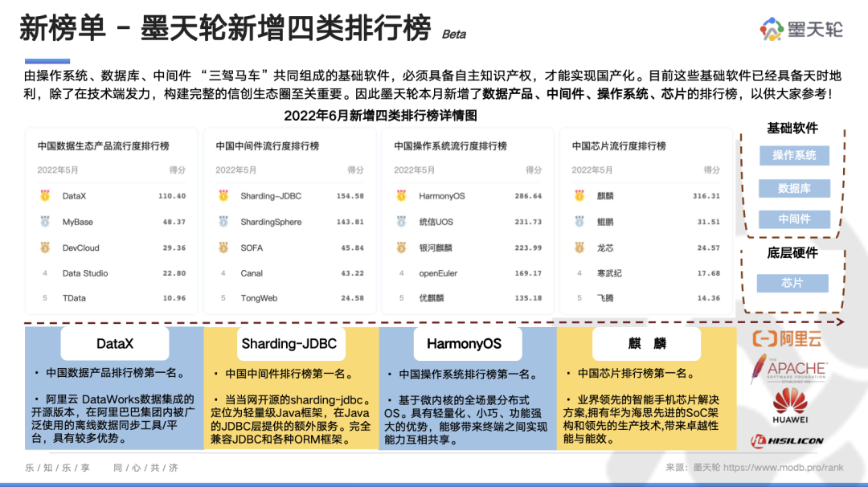The height and width of the screenshot is (487, 868).
Task: Click the bronze medal beside 银河麒麟
Action: [401, 248]
